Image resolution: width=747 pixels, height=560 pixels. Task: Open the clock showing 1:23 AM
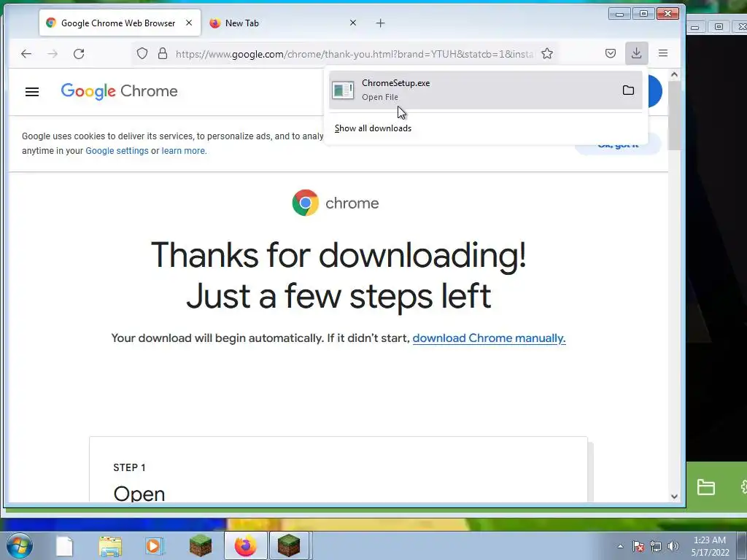point(710,546)
